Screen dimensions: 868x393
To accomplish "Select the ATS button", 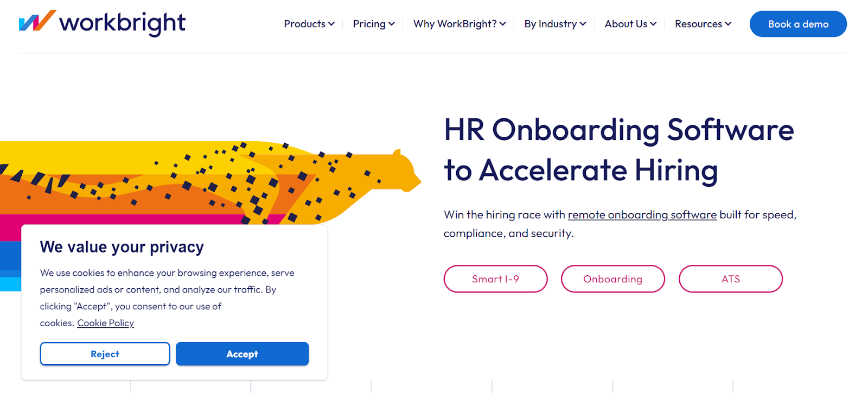I will (x=730, y=278).
